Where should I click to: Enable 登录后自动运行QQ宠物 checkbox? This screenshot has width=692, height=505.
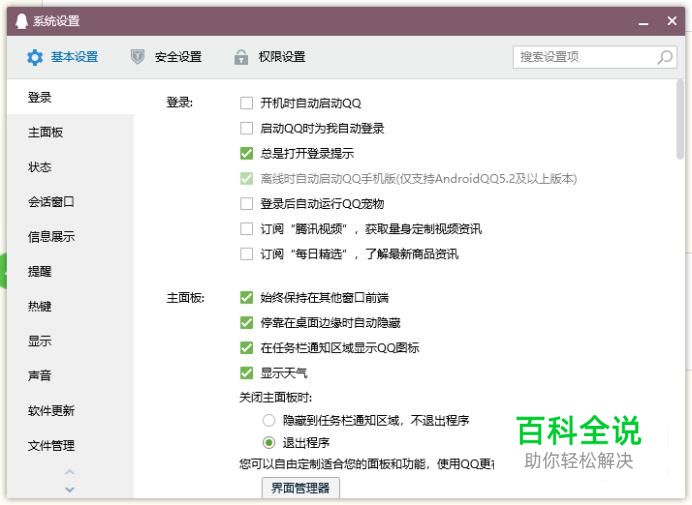246,204
